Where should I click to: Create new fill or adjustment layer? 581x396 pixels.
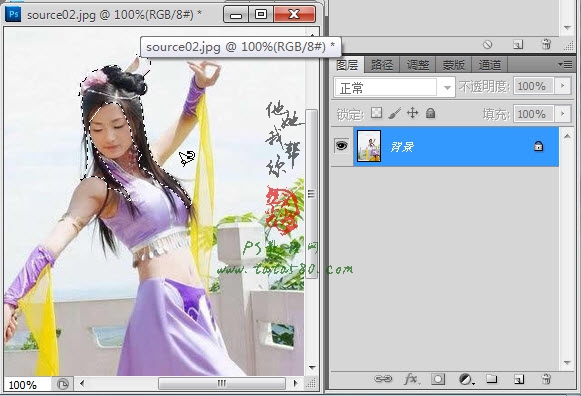click(466, 379)
